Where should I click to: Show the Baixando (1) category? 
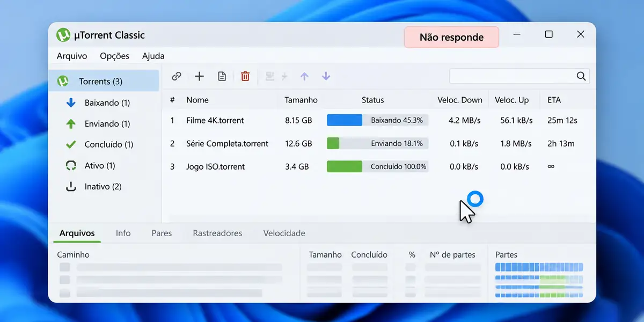(x=107, y=103)
